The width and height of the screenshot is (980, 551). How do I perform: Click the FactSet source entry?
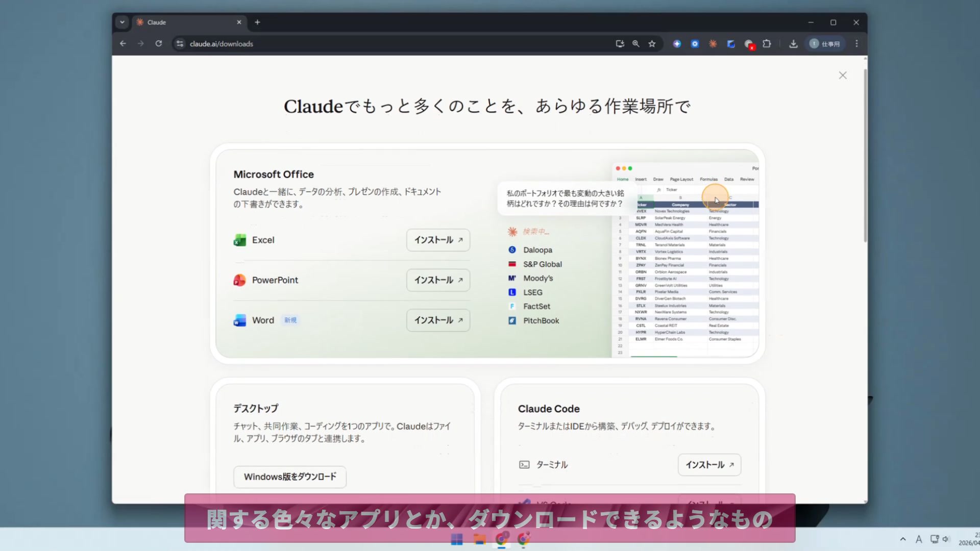(529, 306)
